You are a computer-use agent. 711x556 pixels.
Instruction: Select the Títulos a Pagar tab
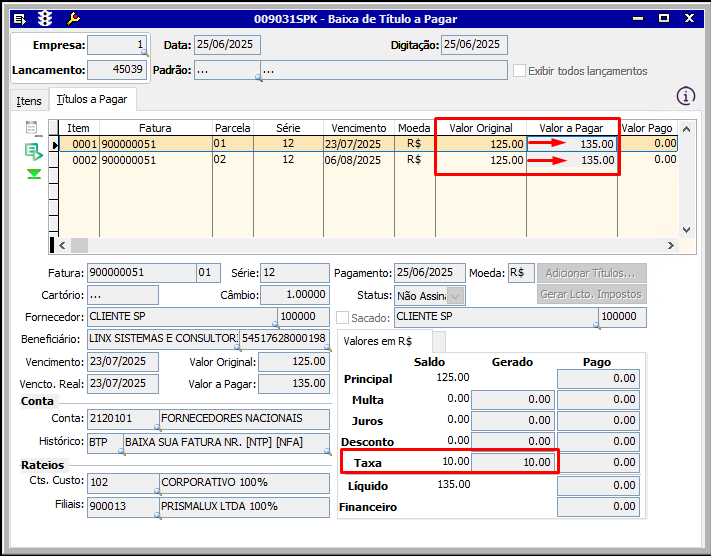[x=90, y=100]
